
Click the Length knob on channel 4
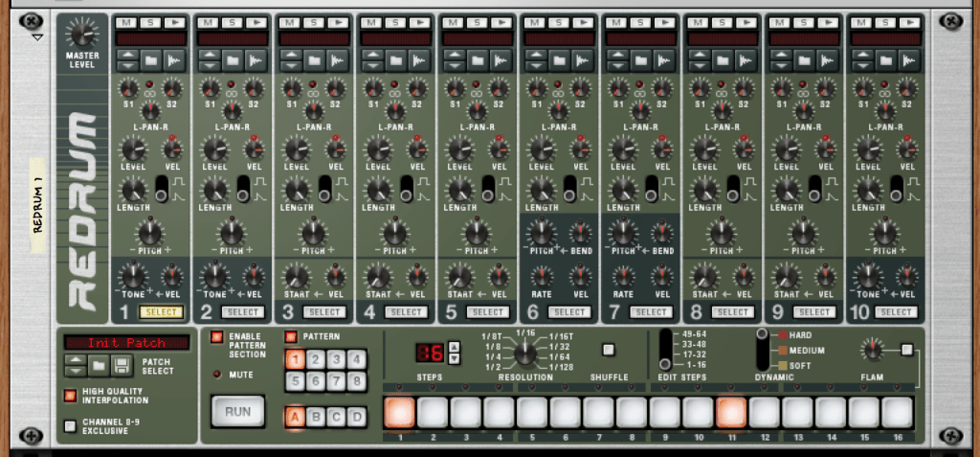point(378,190)
